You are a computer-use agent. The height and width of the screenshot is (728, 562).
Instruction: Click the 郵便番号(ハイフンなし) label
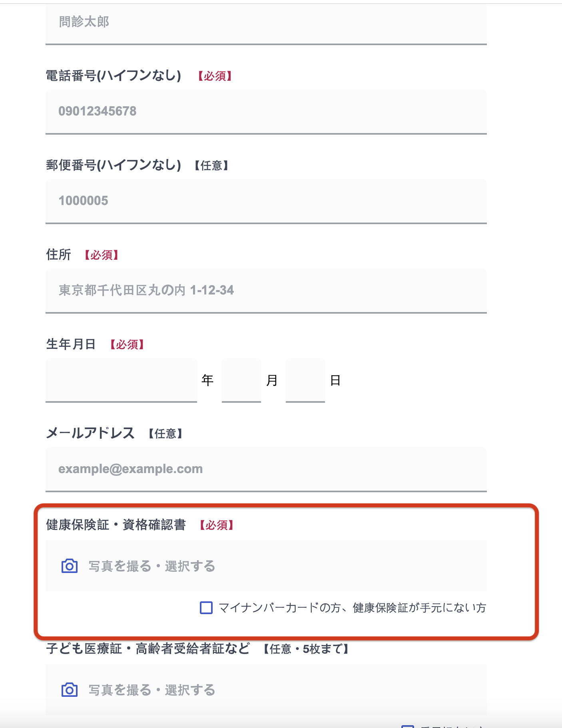114,165
